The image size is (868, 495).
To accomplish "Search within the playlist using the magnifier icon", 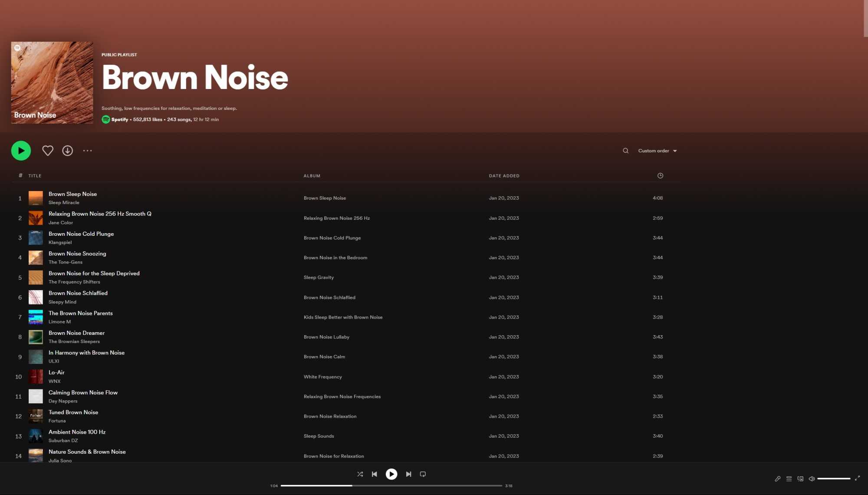I will [625, 151].
